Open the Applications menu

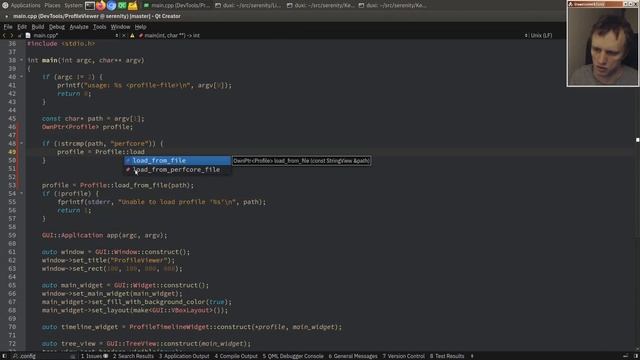(25, 6)
